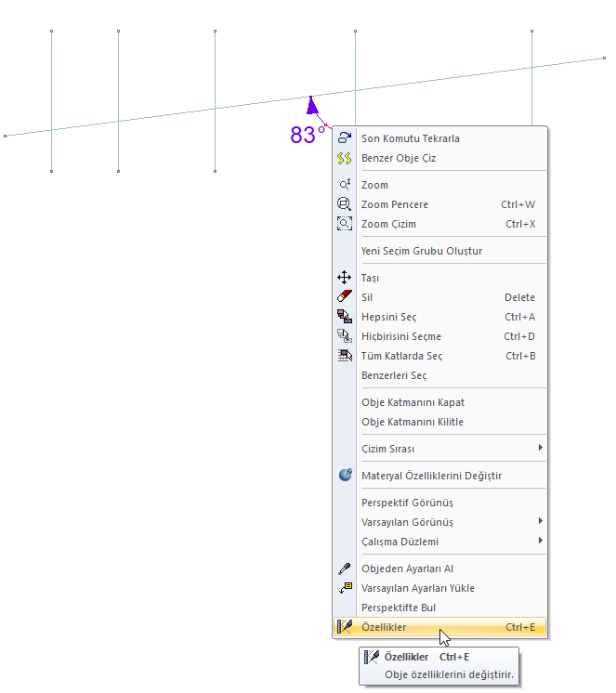The width and height of the screenshot is (616, 693).
Task: Choose Yeni Seçim Grubu Oluştur
Action: pos(439,251)
